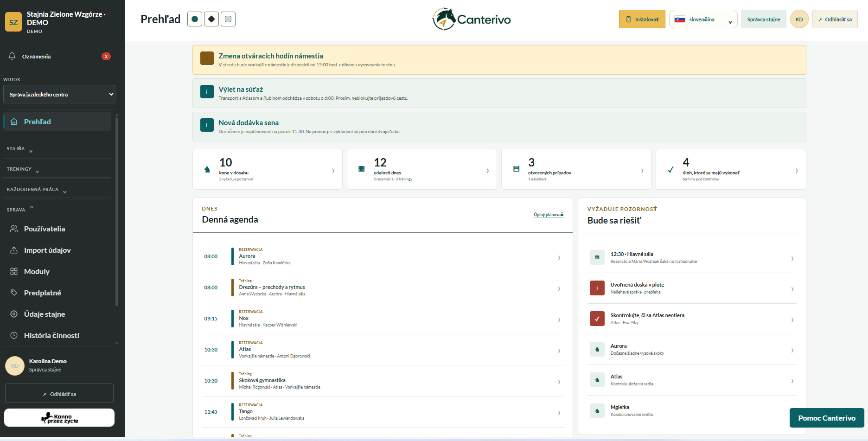Click the warning icon of Zmena otváracích hodín
868x441 pixels.
point(207,58)
